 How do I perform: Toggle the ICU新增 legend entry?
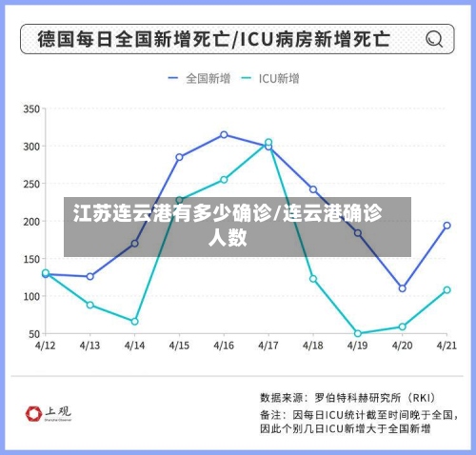[270, 78]
